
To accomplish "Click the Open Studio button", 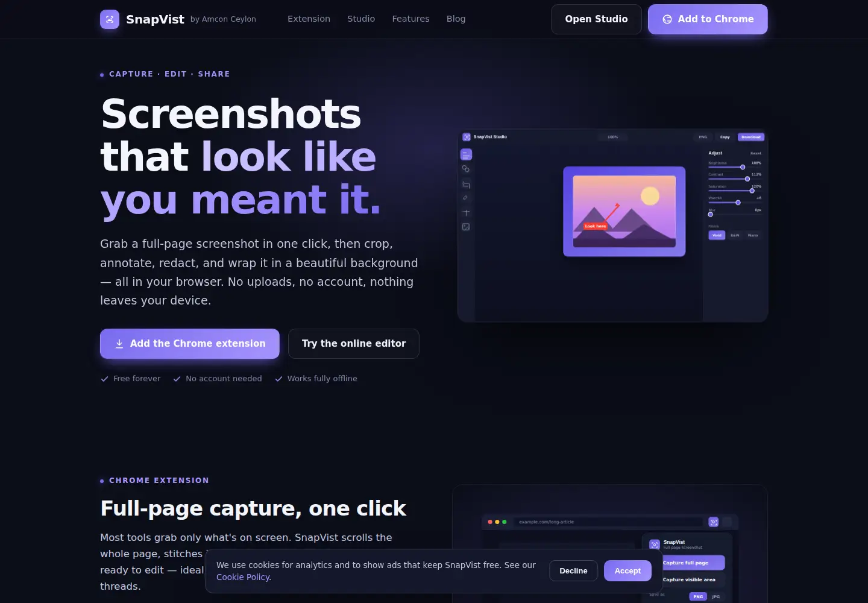I will pos(596,19).
